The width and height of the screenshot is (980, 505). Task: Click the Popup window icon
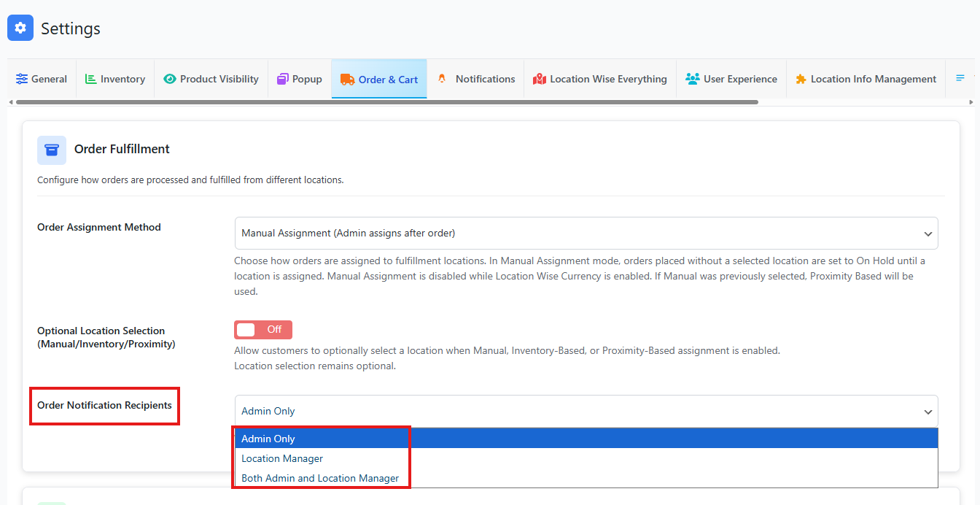(x=283, y=79)
